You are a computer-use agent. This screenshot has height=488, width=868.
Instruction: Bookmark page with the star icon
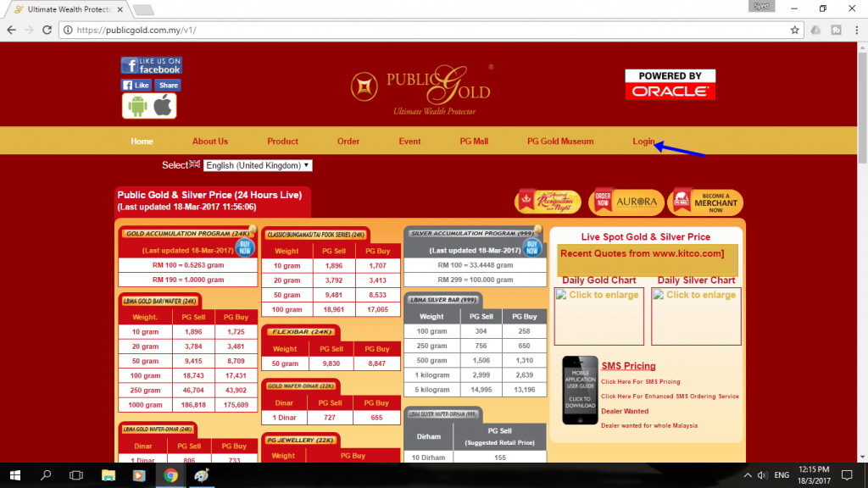pyautogui.click(x=795, y=30)
